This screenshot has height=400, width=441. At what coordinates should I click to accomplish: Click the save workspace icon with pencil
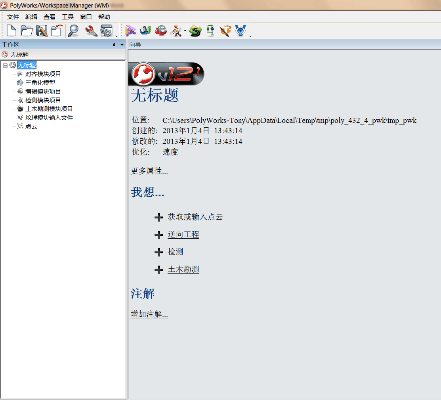[42, 31]
